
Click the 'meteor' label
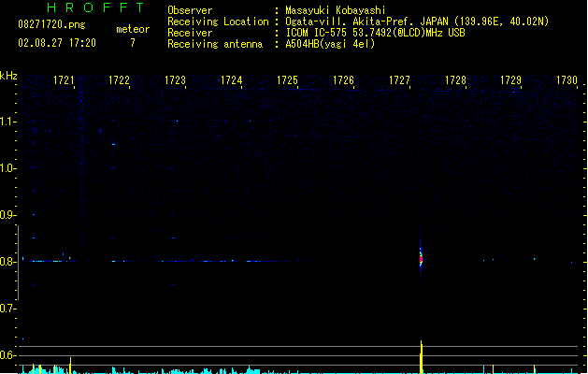click(x=133, y=29)
